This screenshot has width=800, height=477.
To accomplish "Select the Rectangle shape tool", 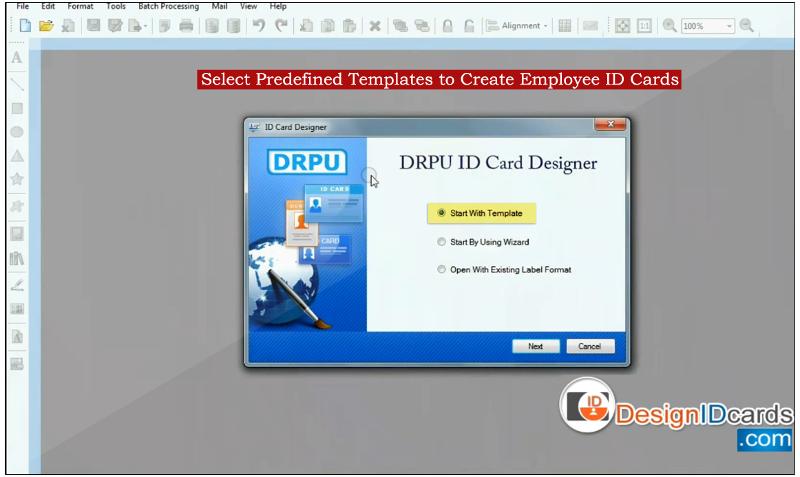I will click(x=17, y=108).
